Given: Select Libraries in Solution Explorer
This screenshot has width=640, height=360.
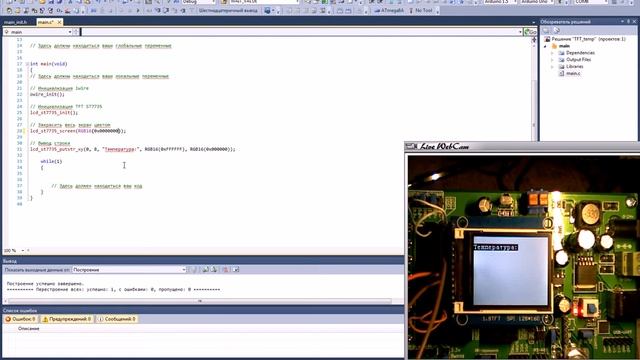Looking at the screenshot, I should click(574, 67).
